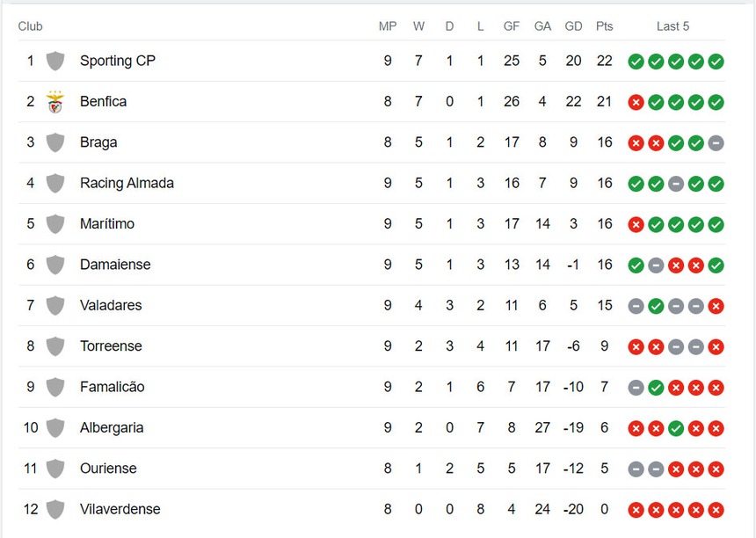
Task: Click Sporting CP's shield placeholder icon
Action: (55, 61)
